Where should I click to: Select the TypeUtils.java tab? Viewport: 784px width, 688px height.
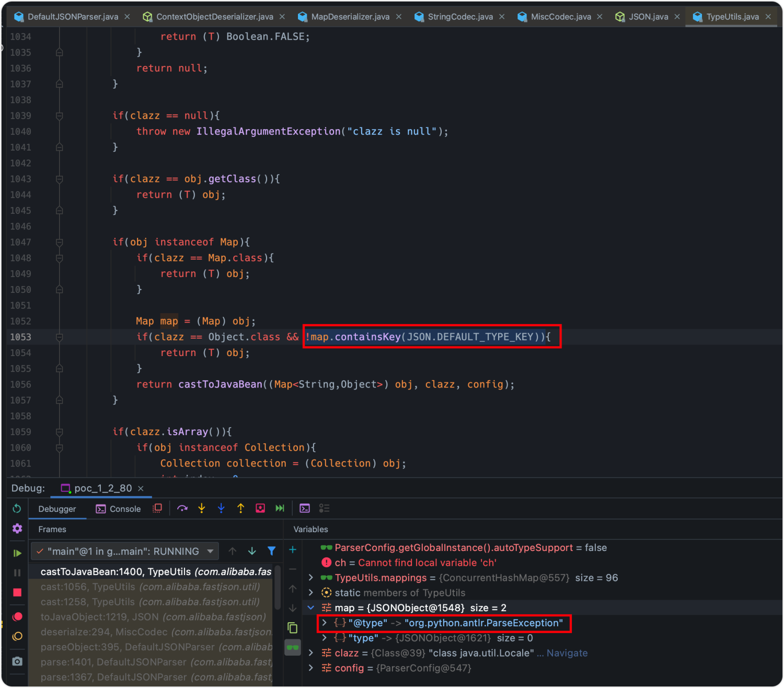point(732,17)
